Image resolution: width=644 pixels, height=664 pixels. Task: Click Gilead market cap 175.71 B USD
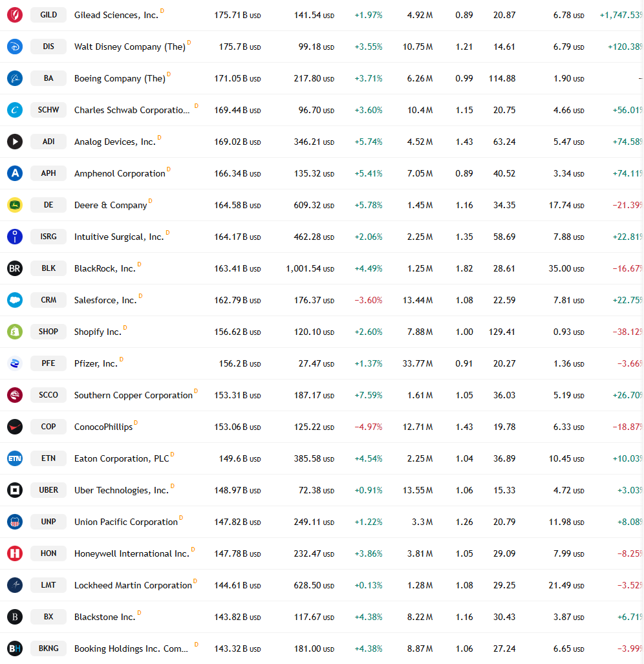tap(237, 16)
